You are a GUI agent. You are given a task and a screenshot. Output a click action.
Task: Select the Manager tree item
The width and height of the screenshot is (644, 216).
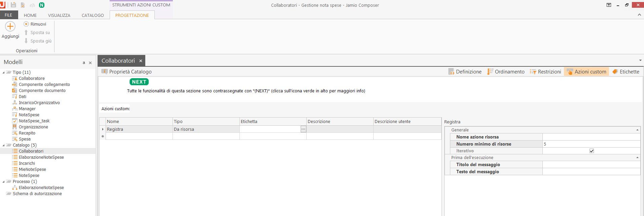[x=27, y=109]
